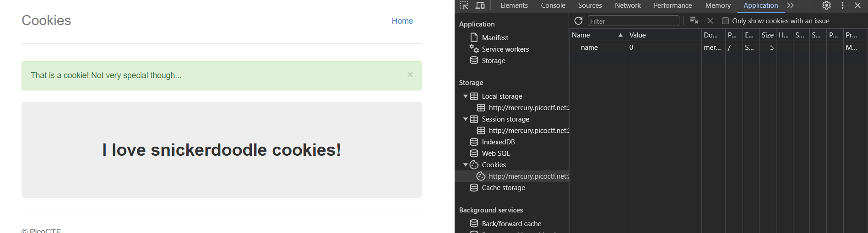
Task: Toggle the device toolbar icon
Action: [480, 5]
